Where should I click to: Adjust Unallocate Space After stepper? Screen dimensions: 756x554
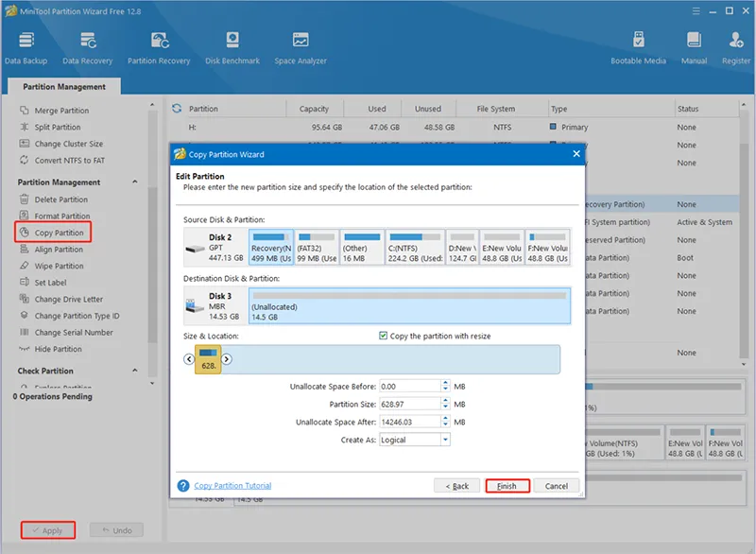click(x=445, y=422)
